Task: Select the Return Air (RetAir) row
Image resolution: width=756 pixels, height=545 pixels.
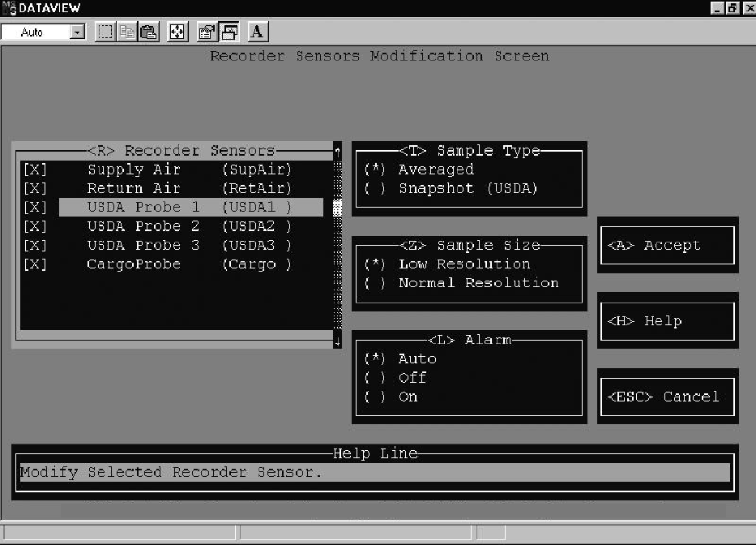Action: coord(190,188)
